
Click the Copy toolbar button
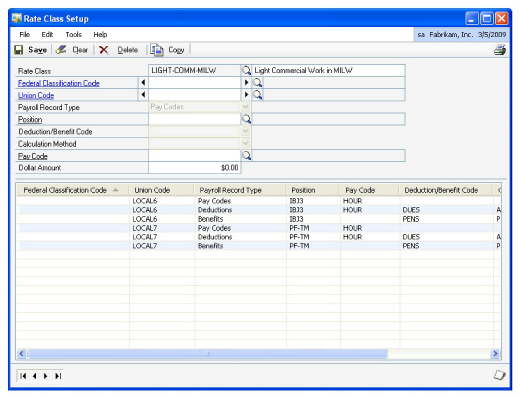click(x=167, y=50)
